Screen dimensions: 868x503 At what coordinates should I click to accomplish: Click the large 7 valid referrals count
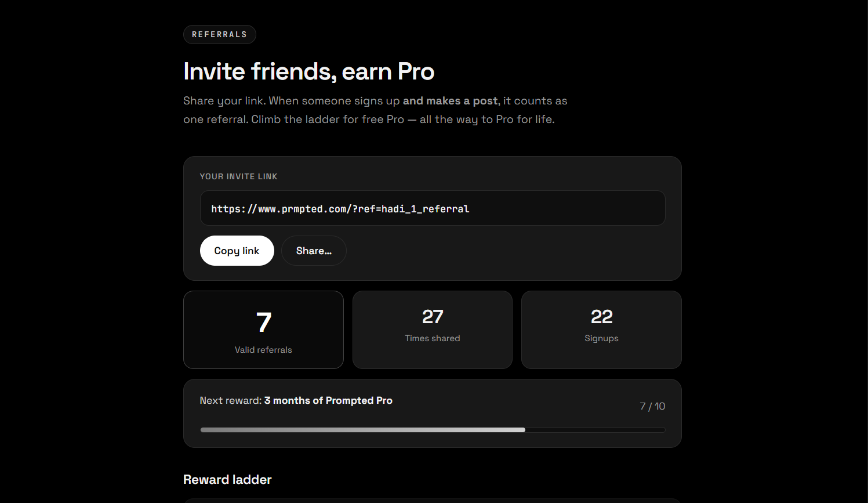click(x=264, y=323)
